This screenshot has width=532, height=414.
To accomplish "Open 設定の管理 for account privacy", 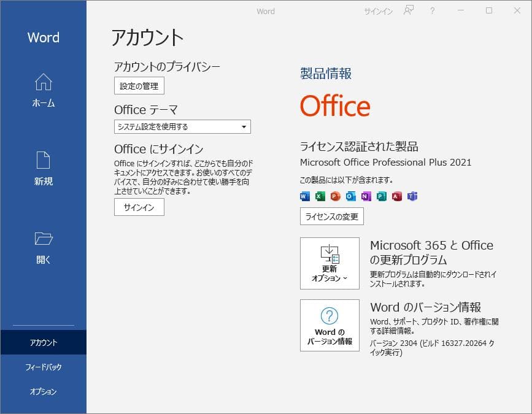I will click(139, 85).
